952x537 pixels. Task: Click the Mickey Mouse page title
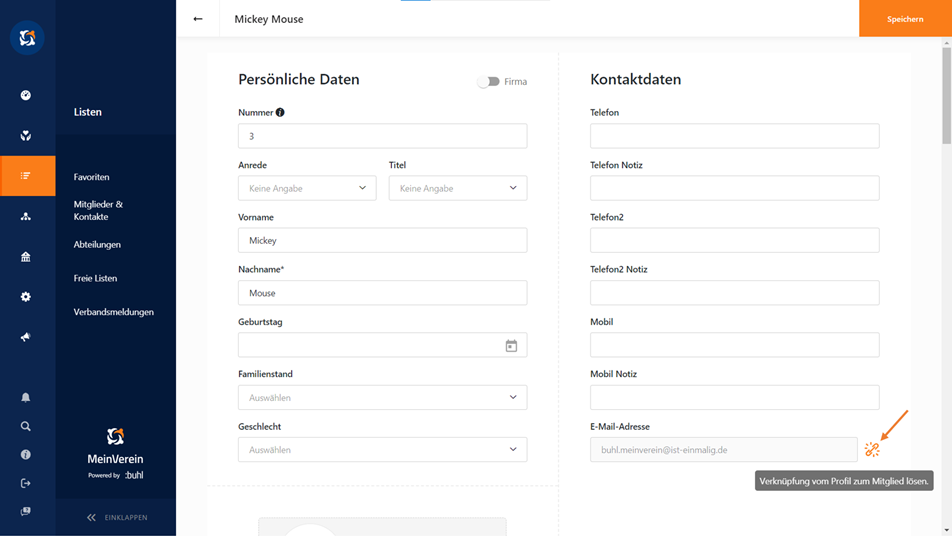269,19
